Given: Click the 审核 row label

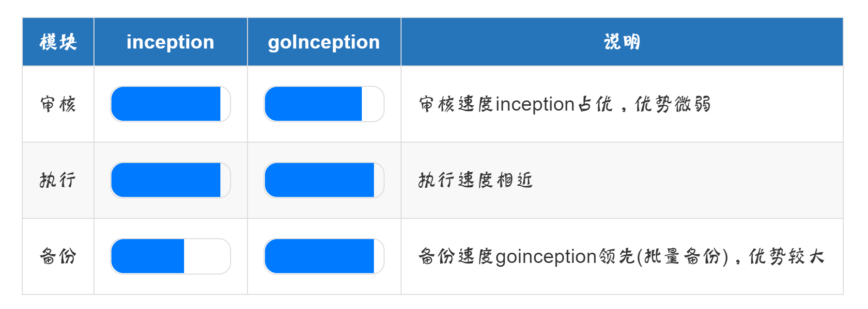Looking at the screenshot, I should [x=58, y=104].
